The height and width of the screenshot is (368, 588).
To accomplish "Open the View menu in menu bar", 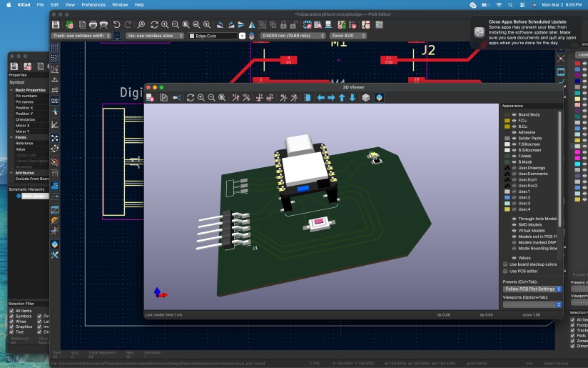I will click(69, 4).
